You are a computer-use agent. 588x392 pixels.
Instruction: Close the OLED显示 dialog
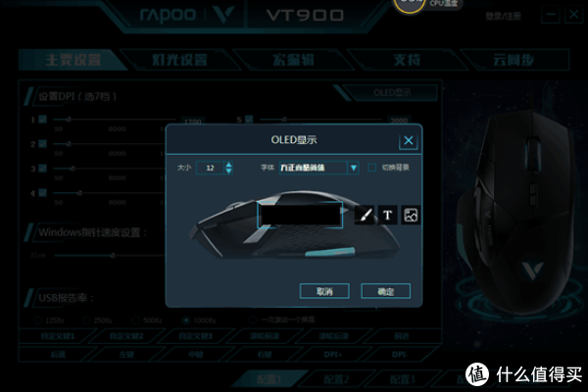[x=409, y=141]
